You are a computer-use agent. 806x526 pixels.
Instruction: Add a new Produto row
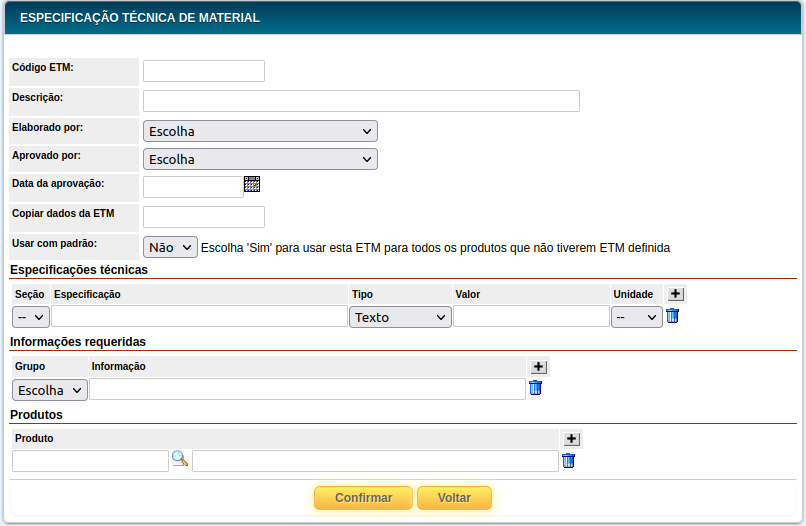[571, 439]
